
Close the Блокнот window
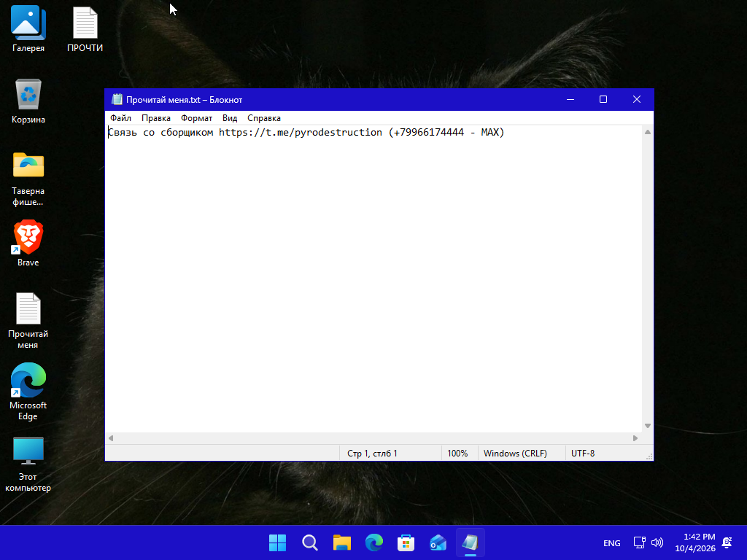click(636, 99)
